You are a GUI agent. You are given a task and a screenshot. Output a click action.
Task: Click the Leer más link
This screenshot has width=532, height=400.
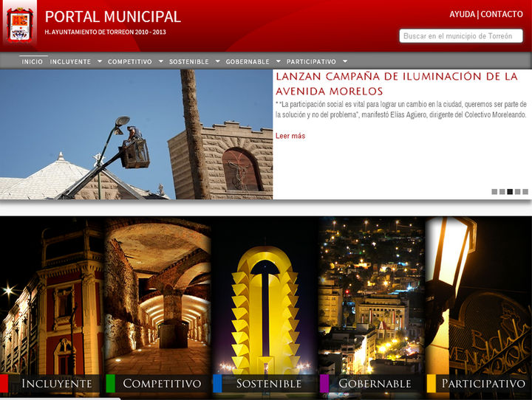click(290, 136)
